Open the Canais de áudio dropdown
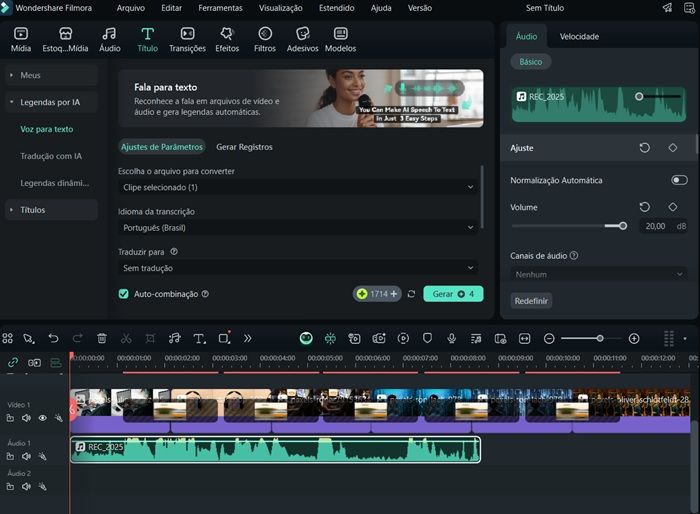The image size is (700, 514). pos(598,274)
